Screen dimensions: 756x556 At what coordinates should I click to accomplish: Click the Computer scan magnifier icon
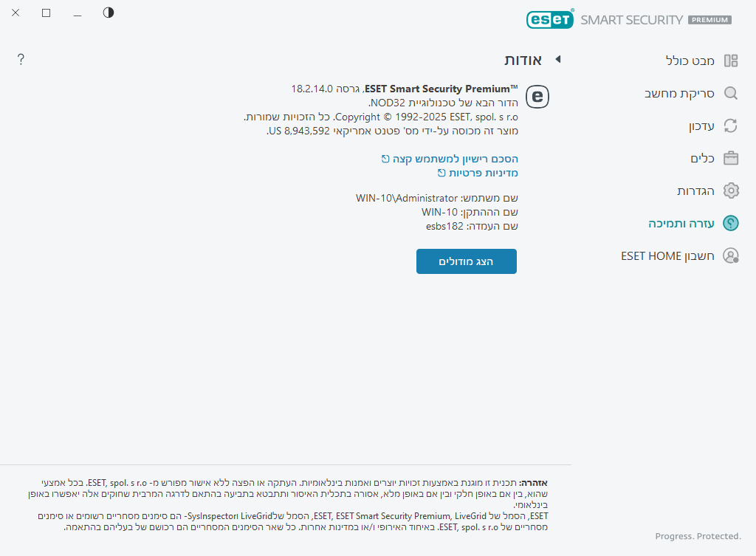tap(731, 93)
